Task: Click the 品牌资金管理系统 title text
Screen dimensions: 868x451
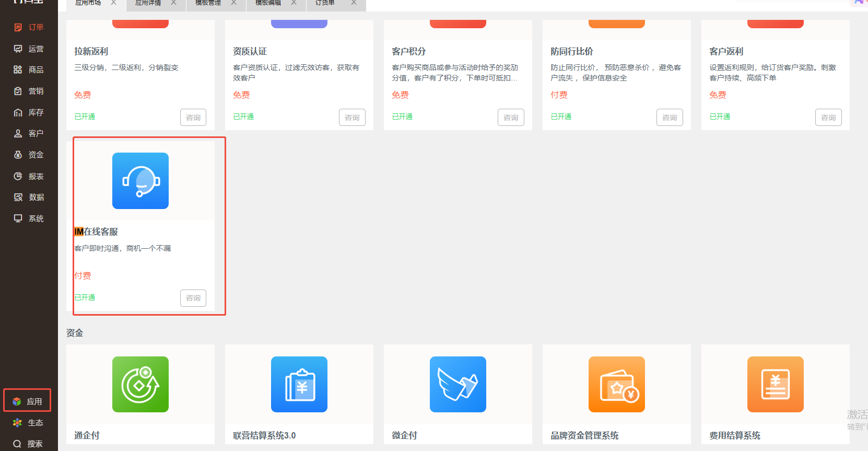Action: [x=584, y=435]
